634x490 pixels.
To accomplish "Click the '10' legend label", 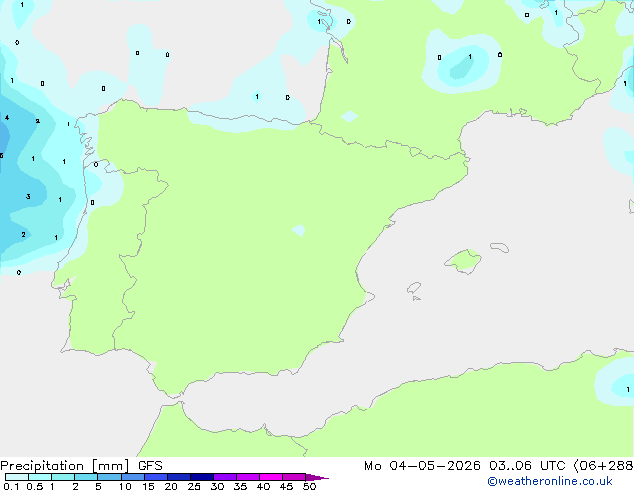I will (x=125, y=486).
